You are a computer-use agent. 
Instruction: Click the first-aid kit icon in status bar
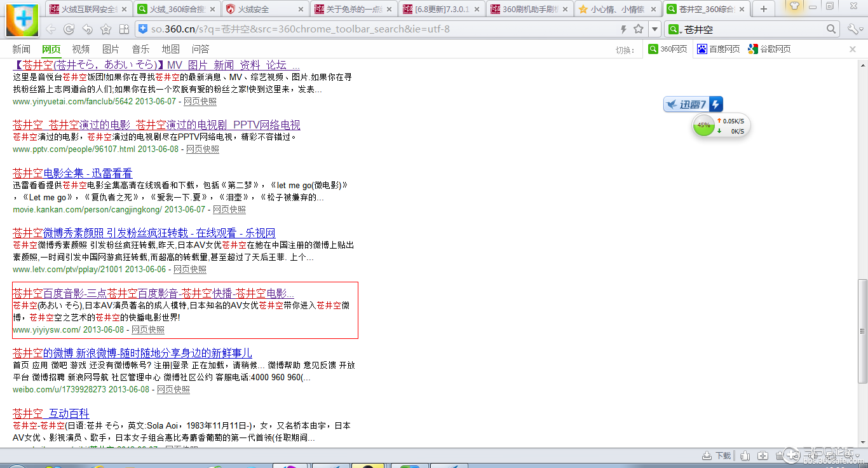763,456
